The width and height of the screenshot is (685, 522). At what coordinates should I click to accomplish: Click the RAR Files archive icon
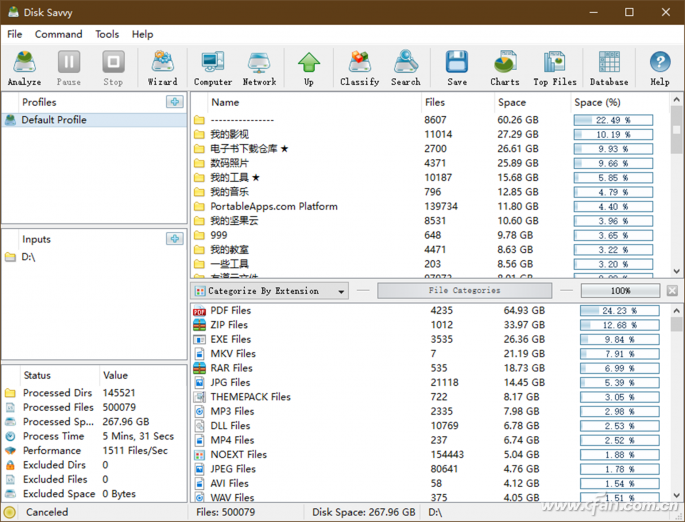coord(199,368)
